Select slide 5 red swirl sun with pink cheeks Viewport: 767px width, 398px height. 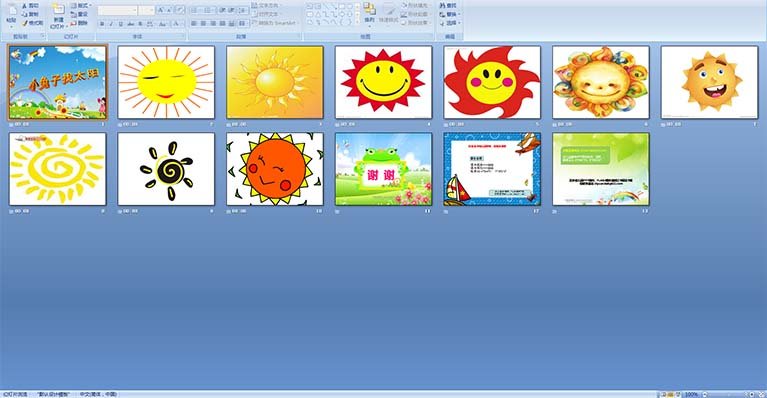click(492, 82)
